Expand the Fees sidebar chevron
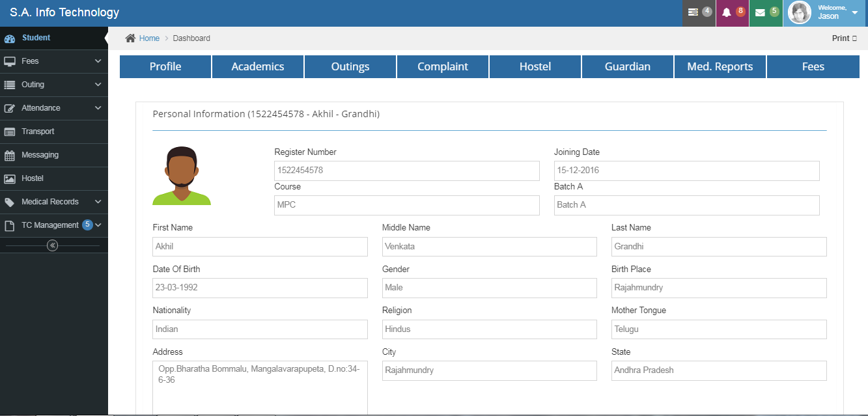This screenshot has width=868, height=416. tap(98, 61)
